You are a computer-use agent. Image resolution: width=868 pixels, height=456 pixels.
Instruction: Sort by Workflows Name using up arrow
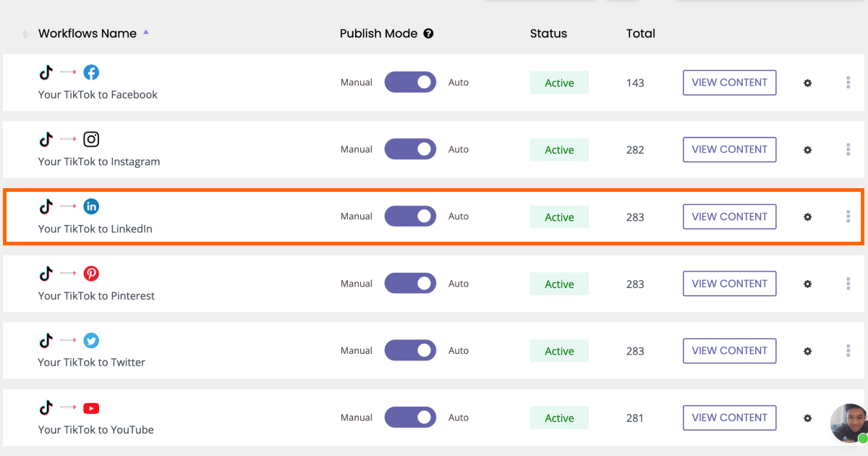click(146, 32)
